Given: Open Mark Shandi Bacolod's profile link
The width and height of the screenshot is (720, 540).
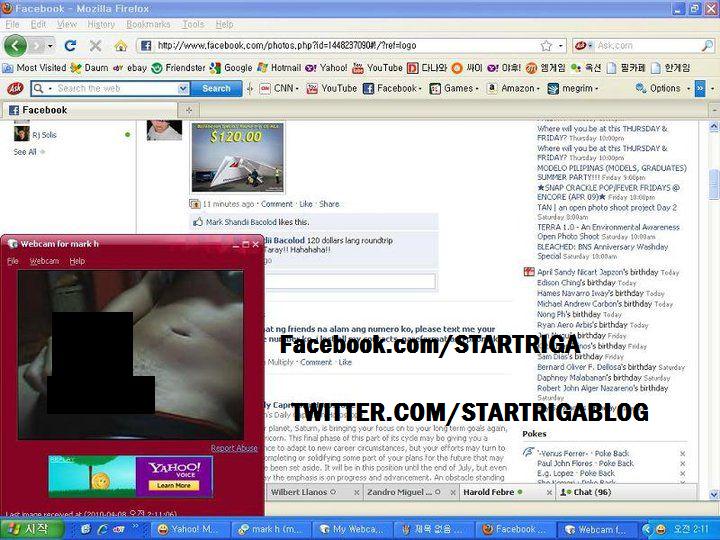Looking at the screenshot, I should pos(241,222).
